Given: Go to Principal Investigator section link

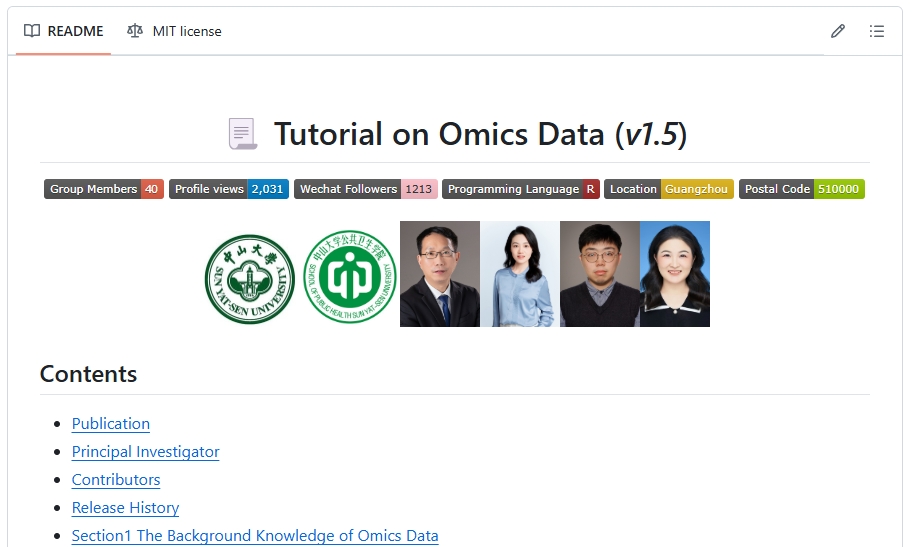Looking at the screenshot, I should click(x=145, y=452).
